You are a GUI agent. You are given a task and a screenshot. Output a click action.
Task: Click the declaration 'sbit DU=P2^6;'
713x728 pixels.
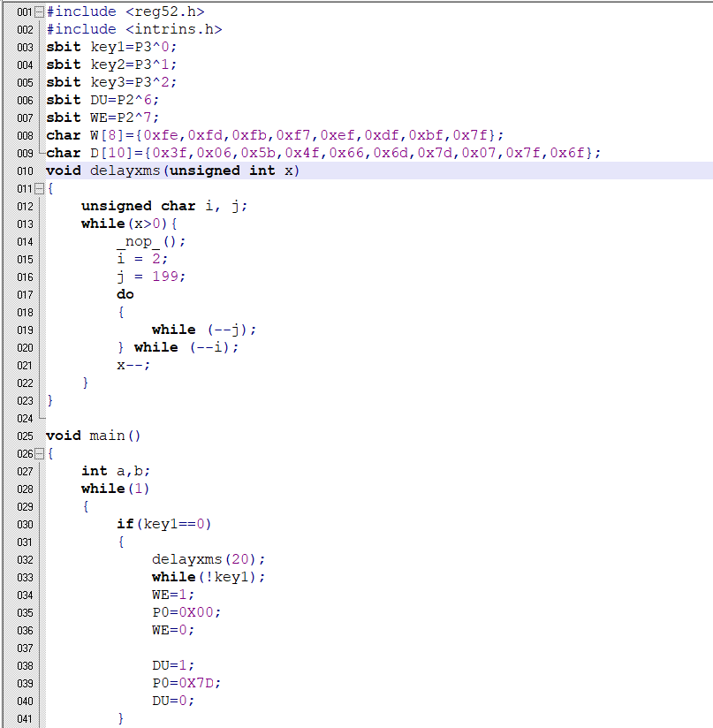(x=102, y=100)
